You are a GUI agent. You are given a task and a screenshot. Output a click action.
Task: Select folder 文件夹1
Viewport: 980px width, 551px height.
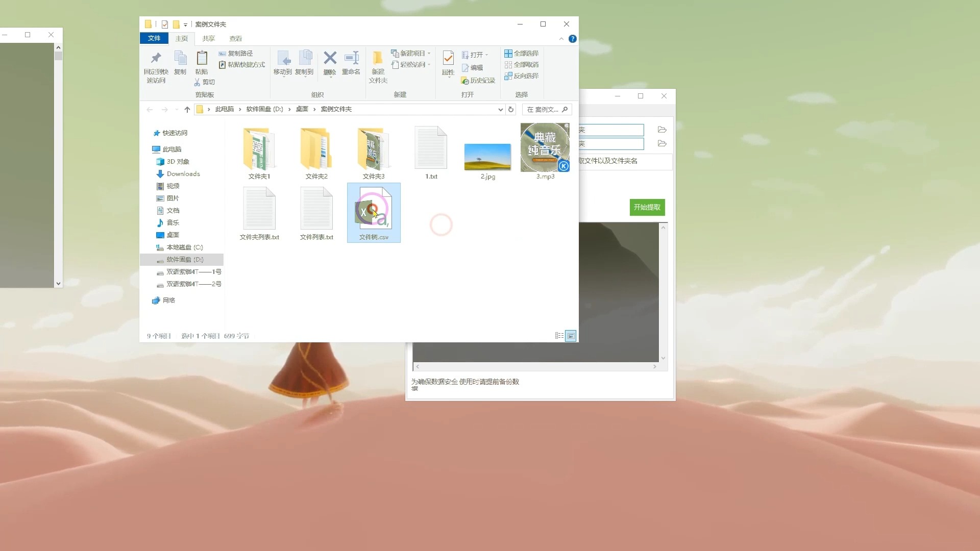click(259, 153)
